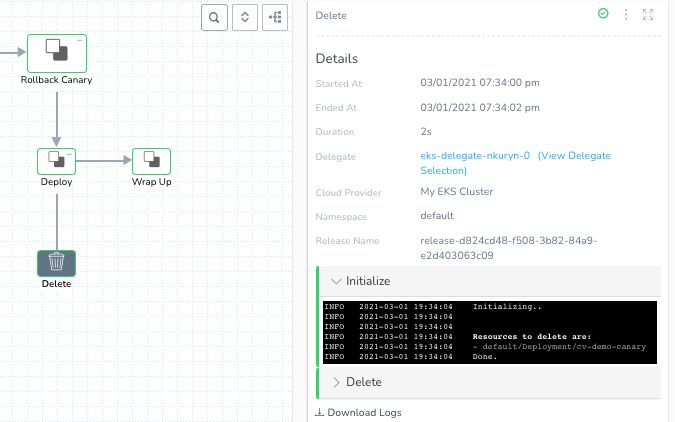Screen dimensions: 675x422
Task: Click the Release Name field label
Action: tap(347, 241)
